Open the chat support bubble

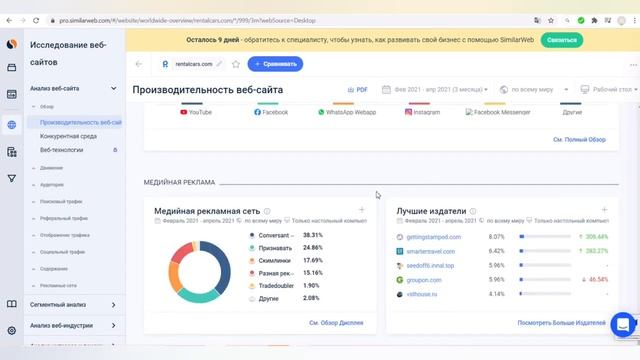(x=623, y=324)
